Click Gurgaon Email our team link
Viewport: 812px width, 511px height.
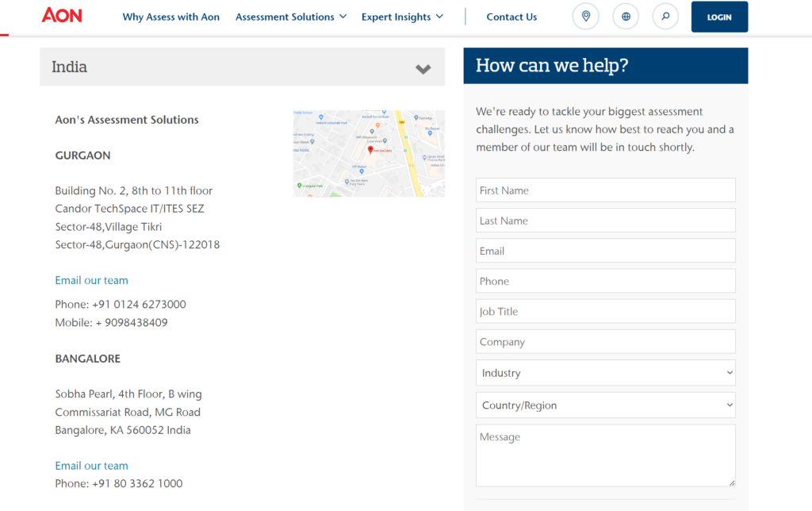pos(92,280)
